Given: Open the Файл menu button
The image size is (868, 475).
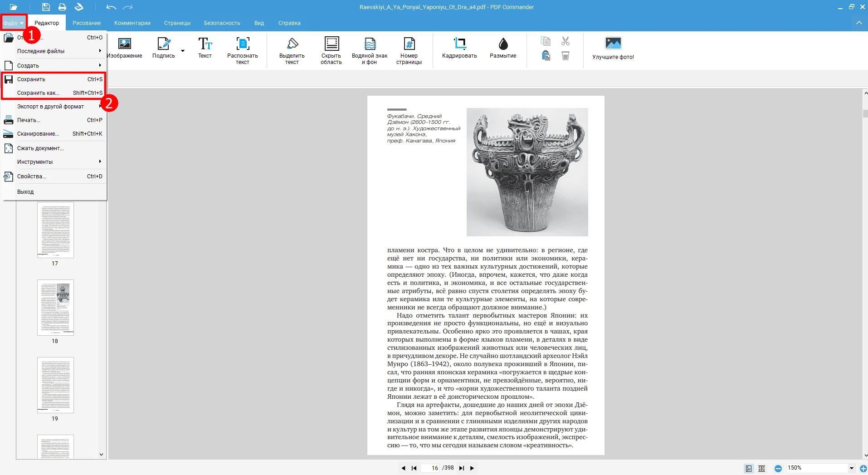Looking at the screenshot, I should [x=14, y=23].
